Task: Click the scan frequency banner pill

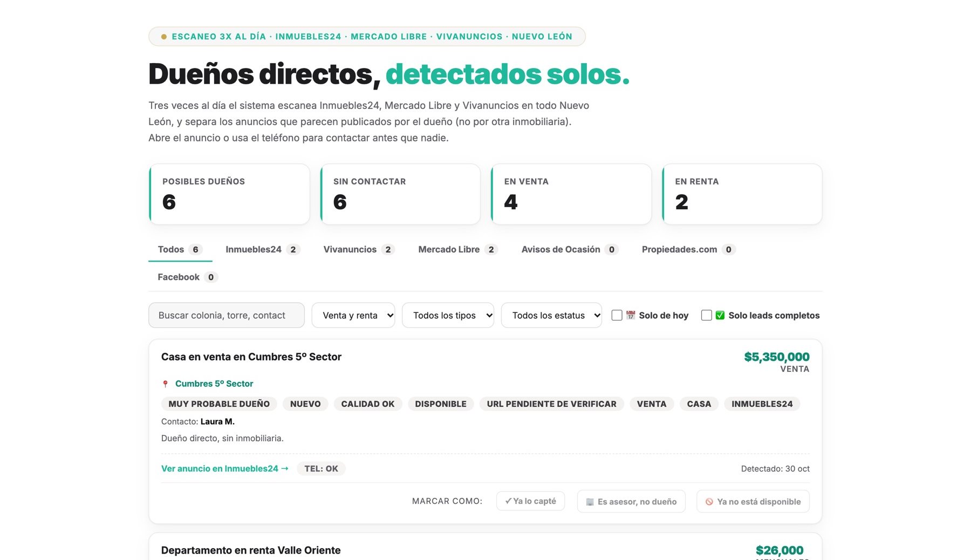Action: [x=367, y=37]
